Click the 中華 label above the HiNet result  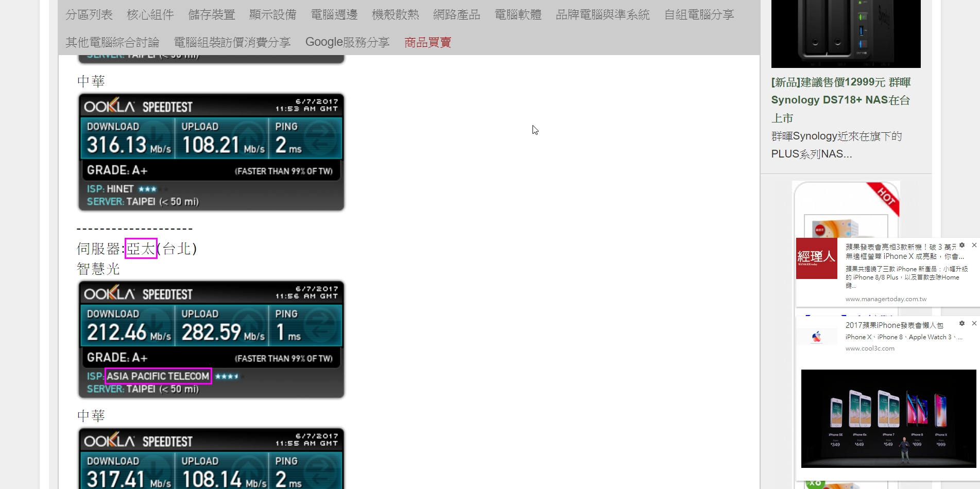91,81
